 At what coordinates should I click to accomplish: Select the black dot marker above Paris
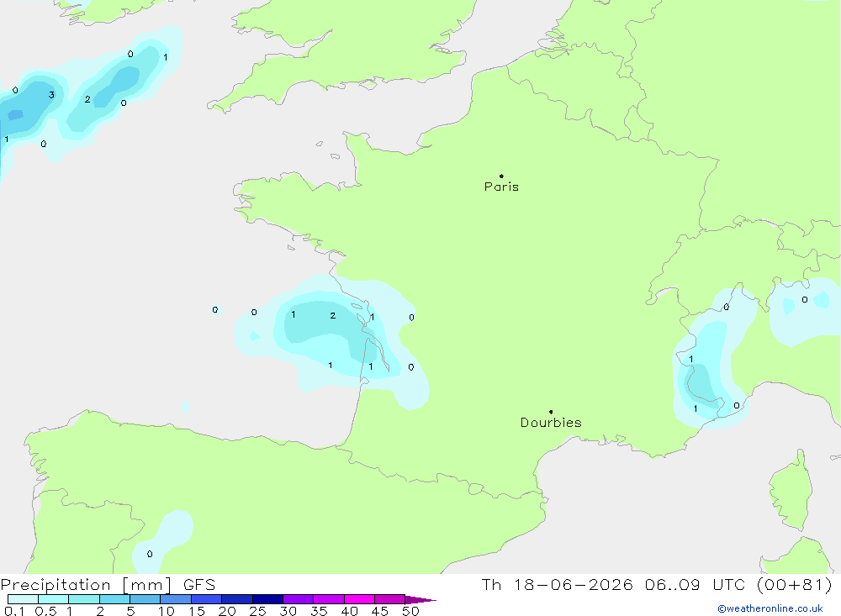point(501,176)
